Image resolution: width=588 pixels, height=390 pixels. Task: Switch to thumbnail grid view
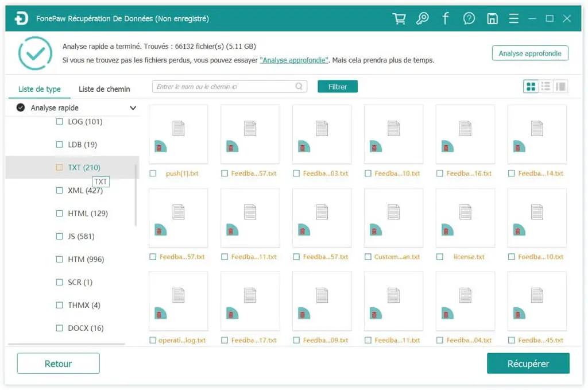click(531, 87)
